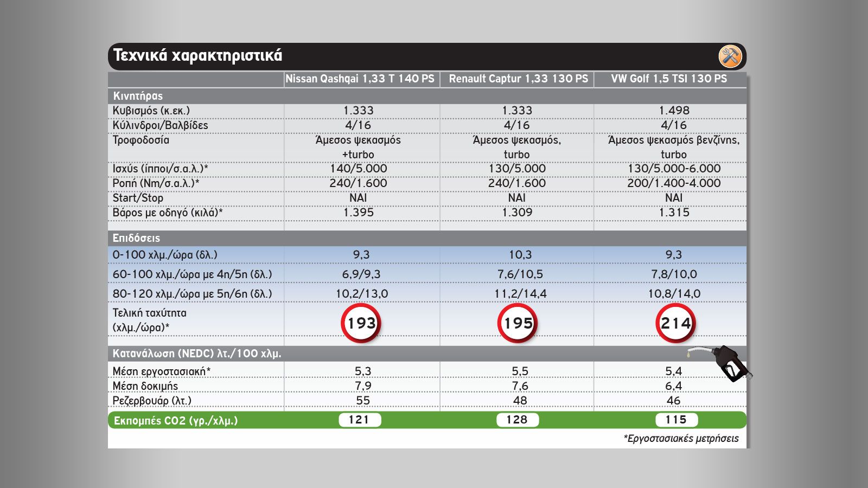Click the VW Golf 1,5 TSI column header
The width and height of the screenshot is (868, 488).
[x=669, y=79]
